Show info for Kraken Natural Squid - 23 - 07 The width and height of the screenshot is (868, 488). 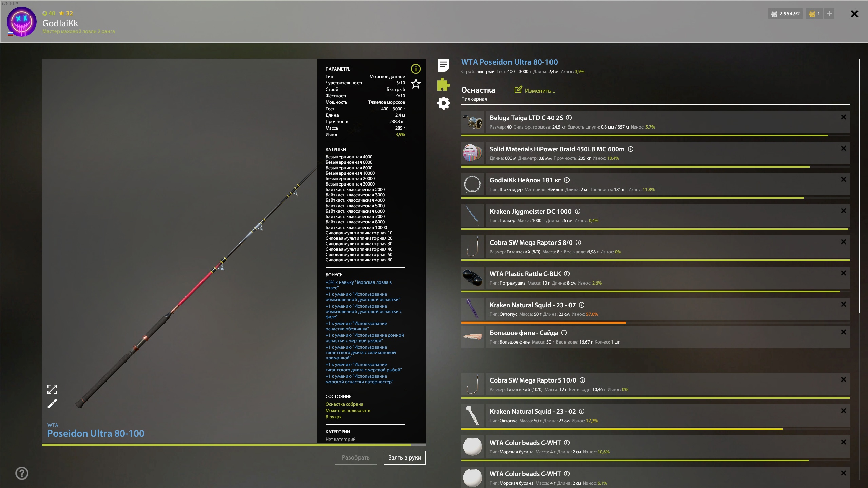pyautogui.click(x=581, y=305)
